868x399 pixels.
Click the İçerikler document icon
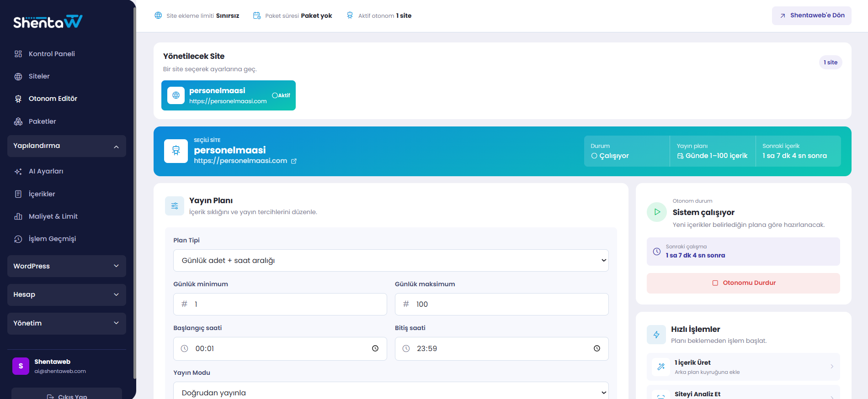click(18, 194)
